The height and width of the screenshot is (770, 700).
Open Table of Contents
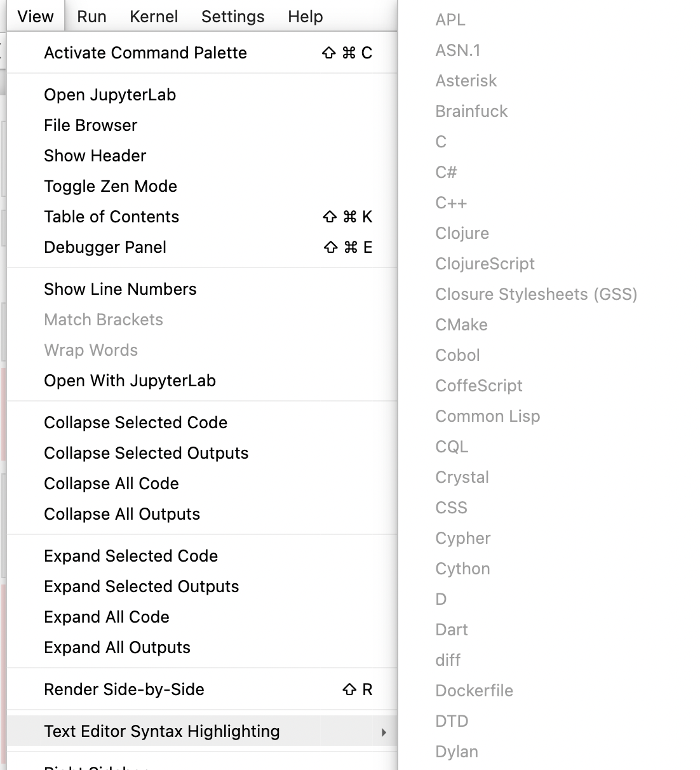(x=202, y=217)
